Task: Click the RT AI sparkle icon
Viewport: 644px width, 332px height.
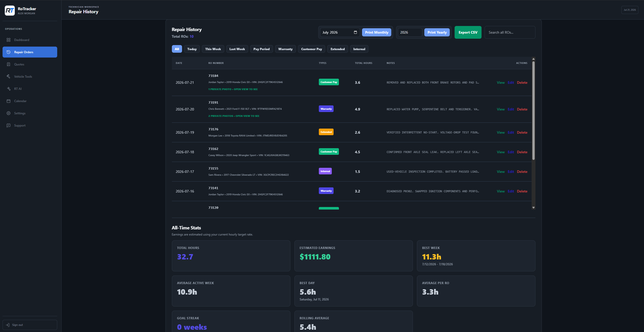Action: coord(8,89)
